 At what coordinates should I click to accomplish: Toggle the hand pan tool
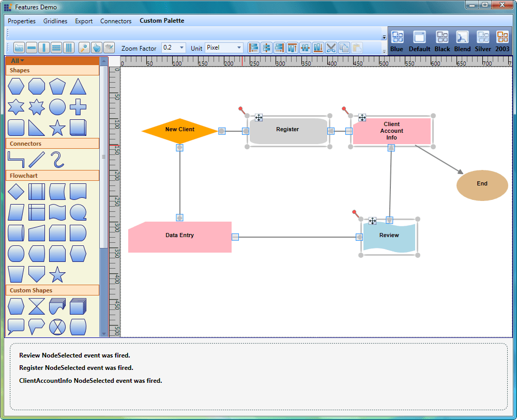click(96, 48)
